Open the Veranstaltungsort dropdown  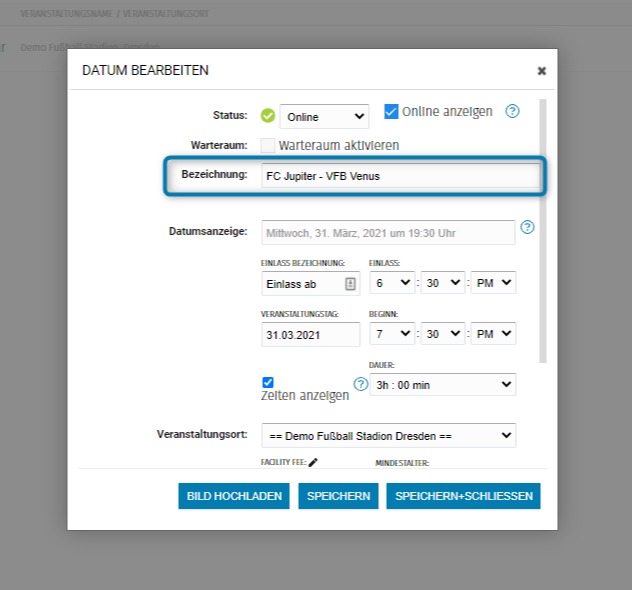[388, 436]
